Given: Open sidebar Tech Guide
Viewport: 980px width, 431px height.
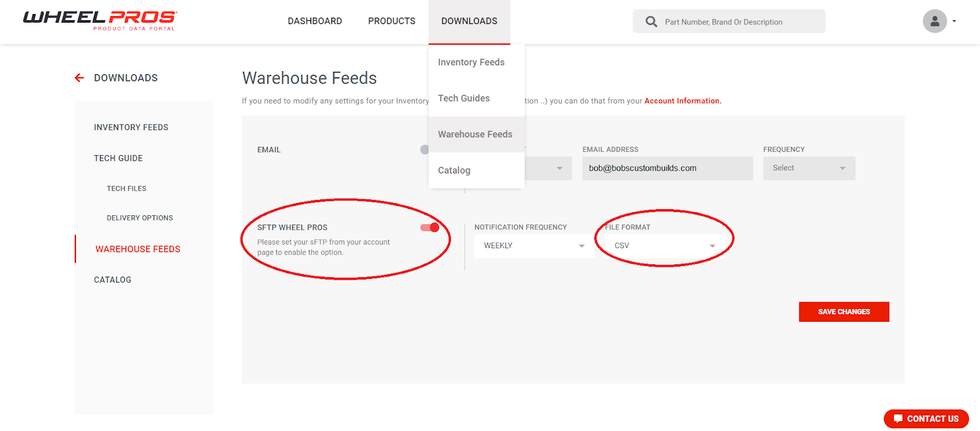Looking at the screenshot, I should pos(118,158).
